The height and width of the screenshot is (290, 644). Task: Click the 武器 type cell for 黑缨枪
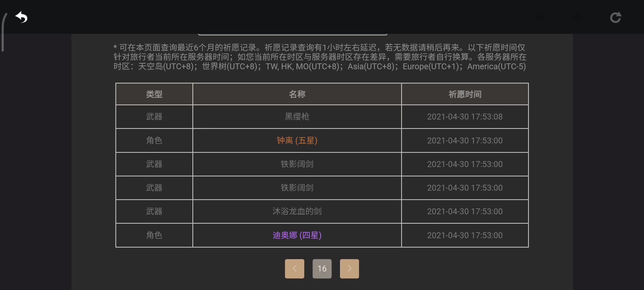[x=154, y=117]
